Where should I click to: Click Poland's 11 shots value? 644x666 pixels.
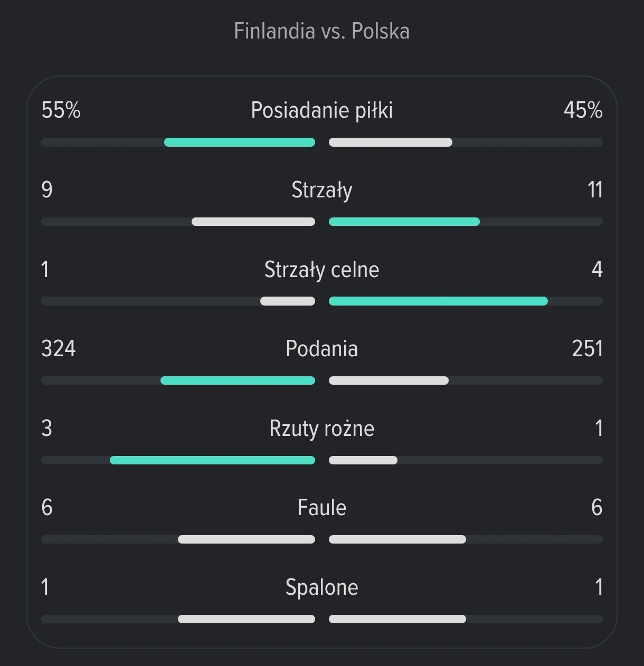(595, 190)
